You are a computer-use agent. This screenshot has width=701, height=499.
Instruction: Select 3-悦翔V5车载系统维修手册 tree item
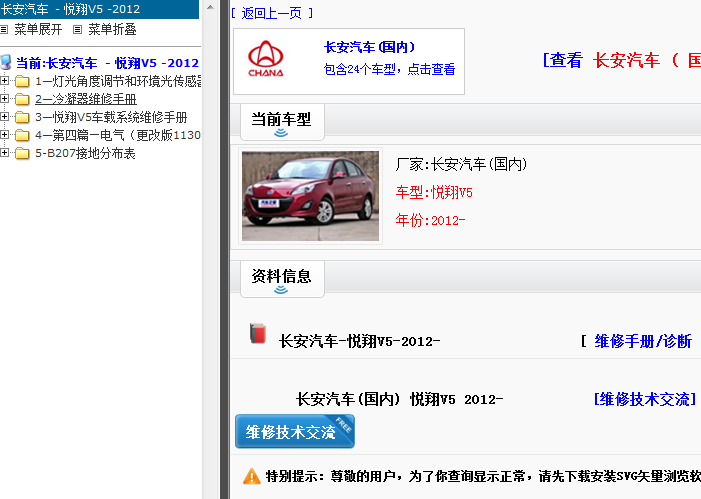(x=111, y=118)
